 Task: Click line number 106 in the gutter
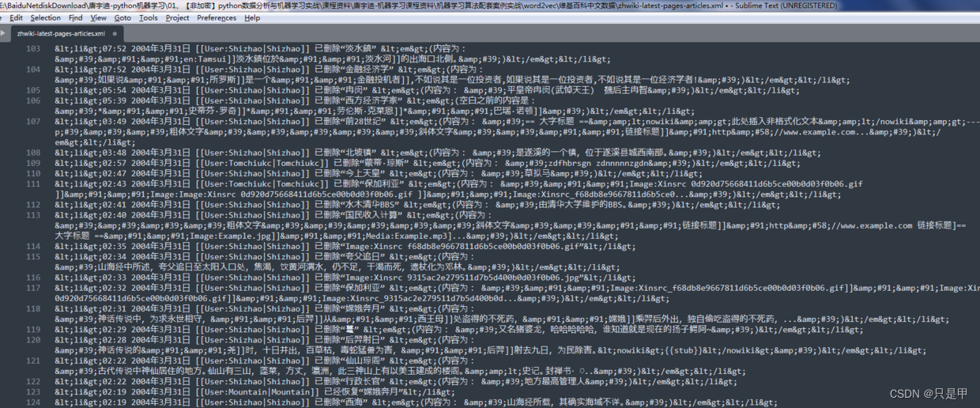(x=32, y=100)
